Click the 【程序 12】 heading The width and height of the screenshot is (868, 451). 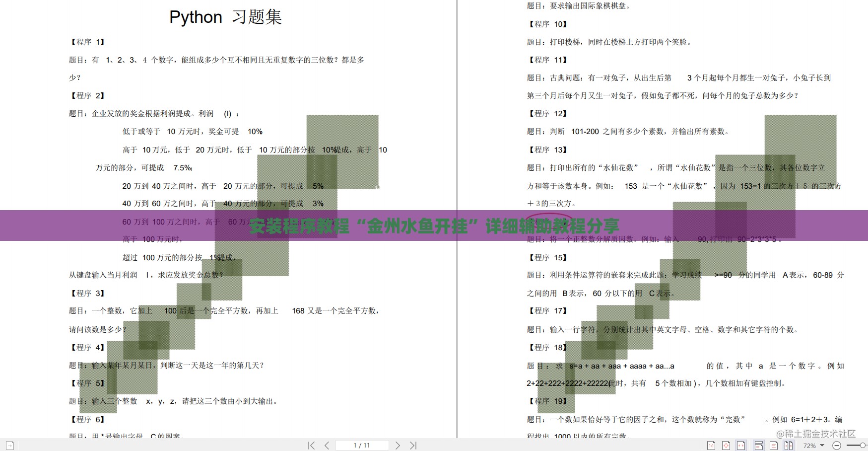[547, 113]
